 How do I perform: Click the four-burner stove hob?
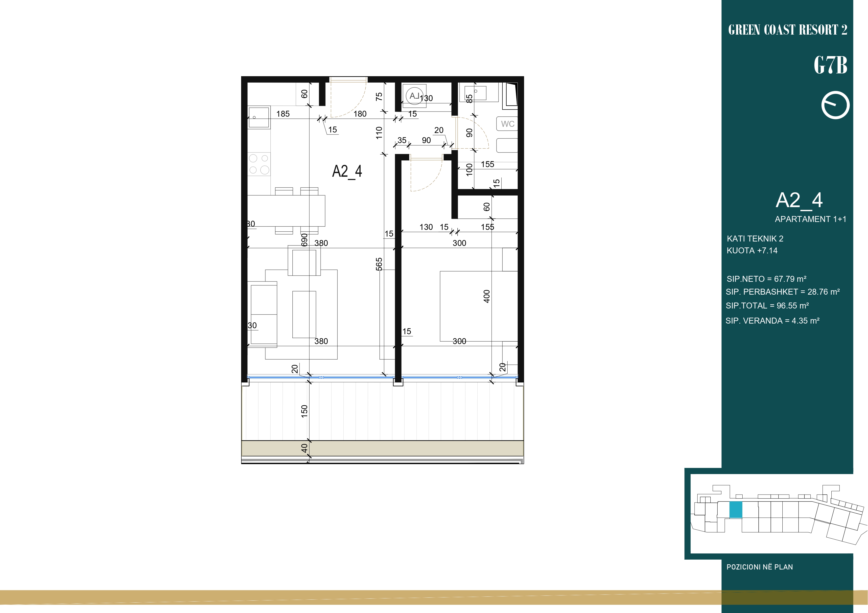259,164
